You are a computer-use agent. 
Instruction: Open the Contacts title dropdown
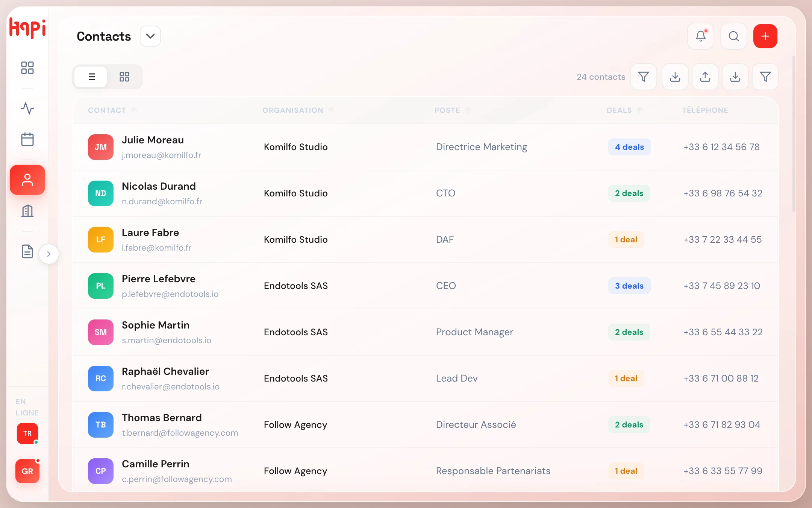(150, 36)
